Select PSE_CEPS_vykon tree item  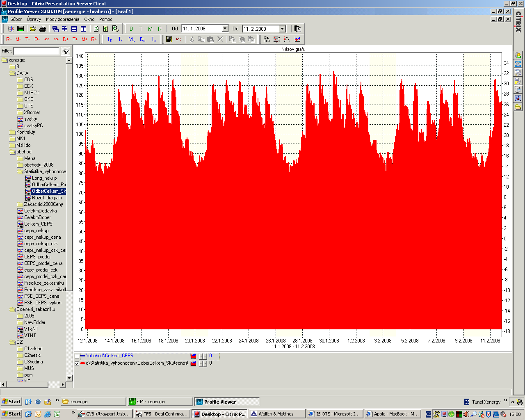(x=43, y=303)
